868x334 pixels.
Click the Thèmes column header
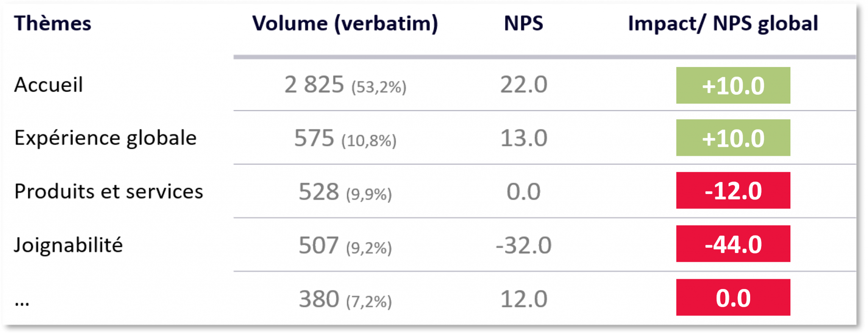pyautogui.click(x=53, y=23)
